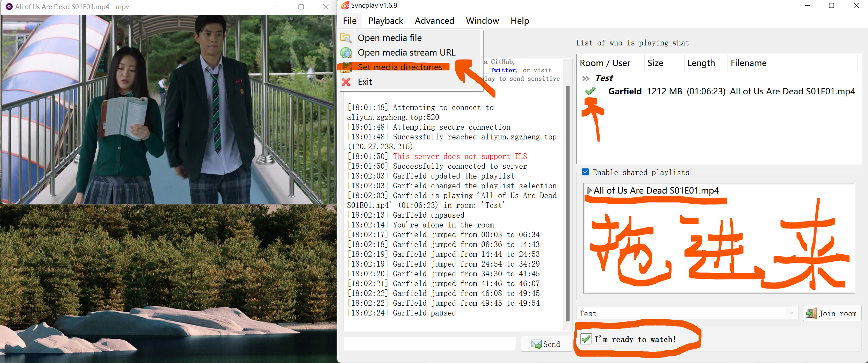Select the Test room row in user list
The width and height of the screenshot is (868, 363).
click(718, 78)
